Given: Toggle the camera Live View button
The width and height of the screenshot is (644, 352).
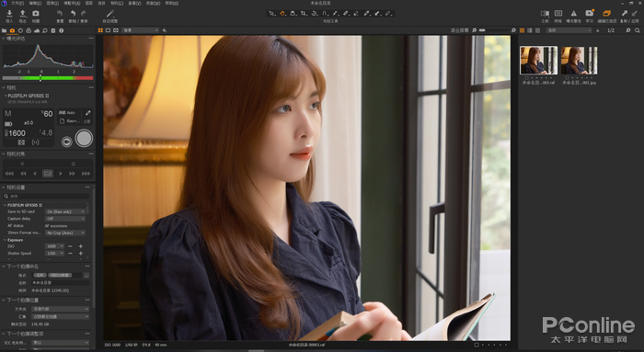Looking at the screenshot, I should (66, 142).
